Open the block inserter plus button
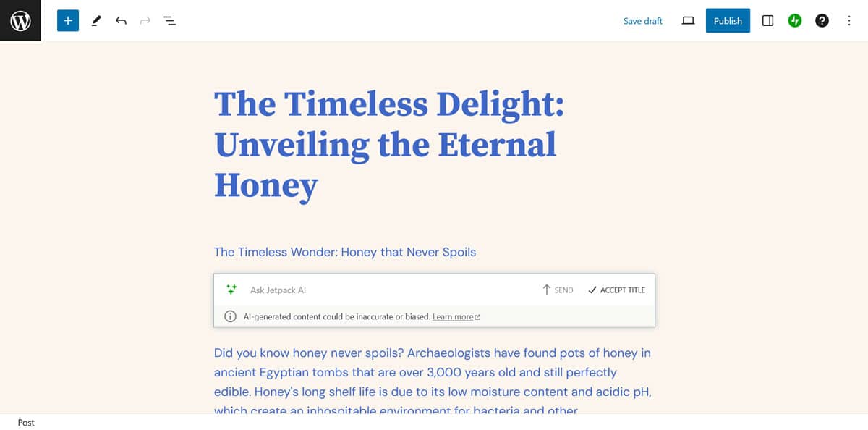 pyautogui.click(x=68, y=21)
